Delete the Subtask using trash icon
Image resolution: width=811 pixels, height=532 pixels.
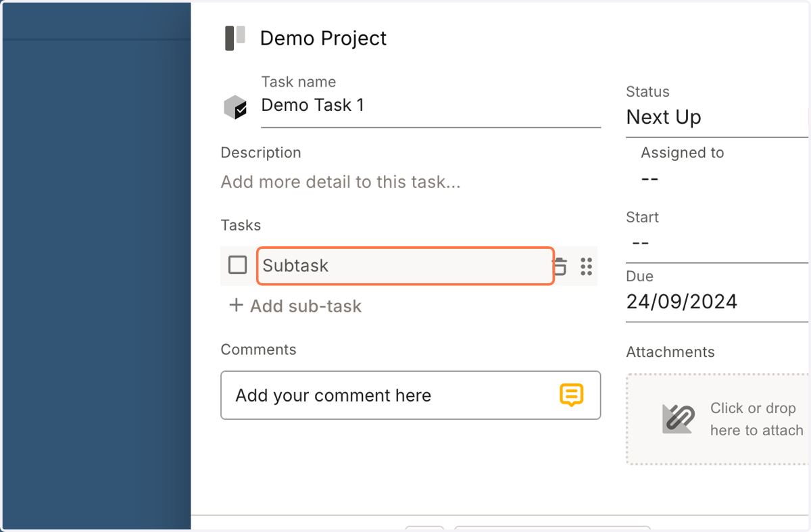(560, 266)
